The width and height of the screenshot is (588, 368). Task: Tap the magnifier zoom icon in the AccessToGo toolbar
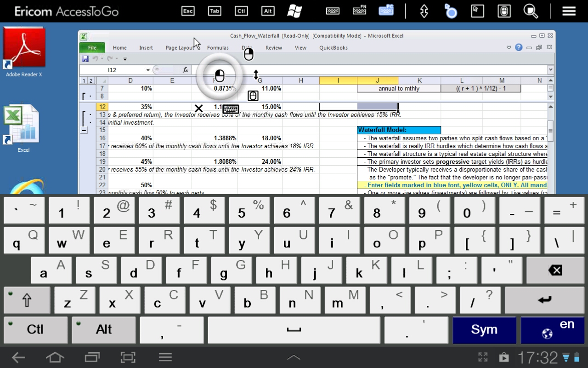(531, 11)
